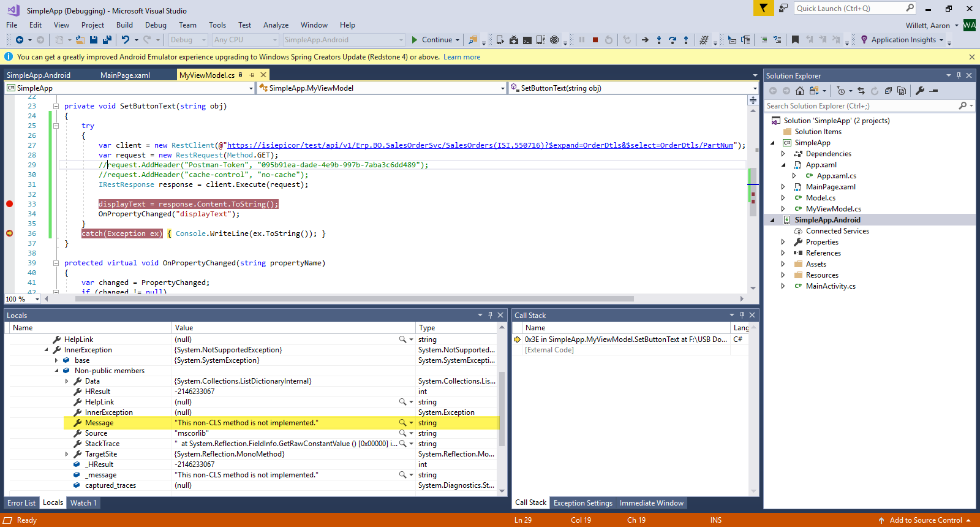Click the notifications flag icon in title bar

pyautogui.click(x=763, y=8)
